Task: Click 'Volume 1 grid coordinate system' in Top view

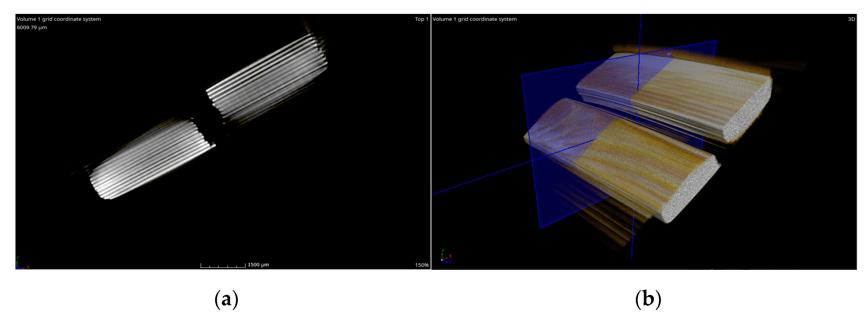Action: pyautogui.click(x=59, y=19)
